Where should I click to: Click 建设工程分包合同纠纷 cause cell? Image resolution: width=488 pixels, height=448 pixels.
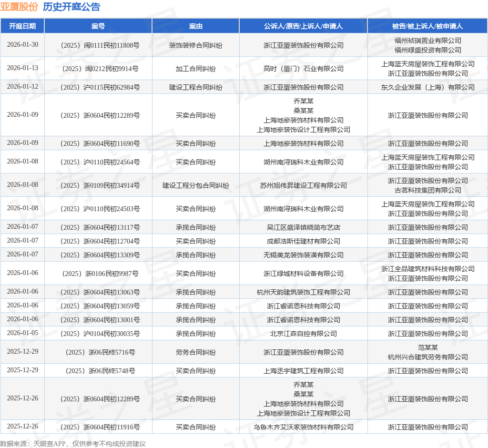(x=196, y=185)
